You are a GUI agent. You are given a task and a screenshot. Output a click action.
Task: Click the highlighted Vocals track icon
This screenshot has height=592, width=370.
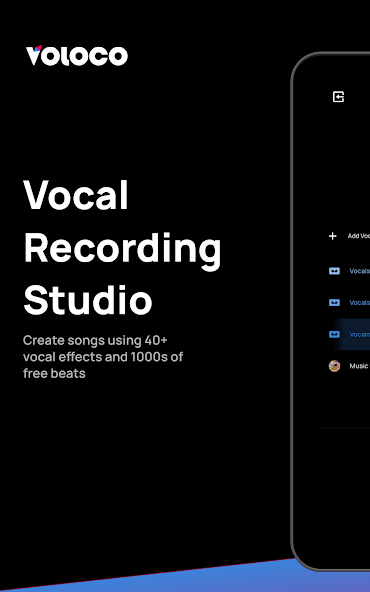point(335,334)
